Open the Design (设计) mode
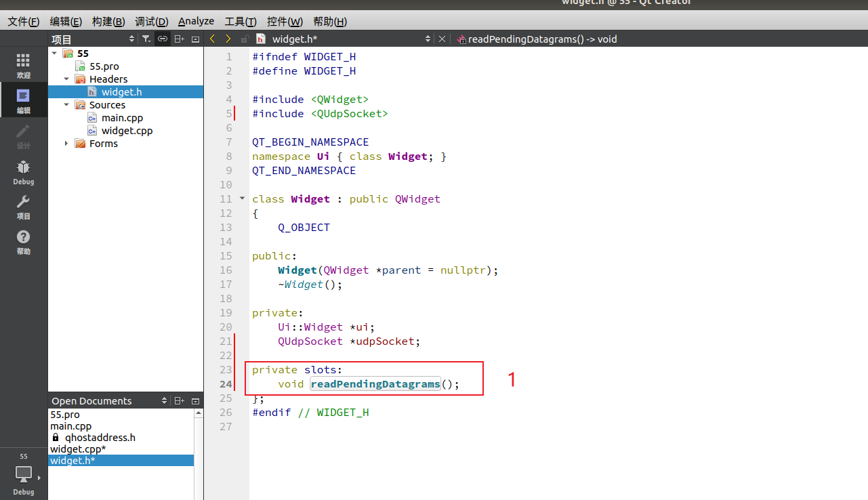868x500 pixels. (x=24, y=136)
